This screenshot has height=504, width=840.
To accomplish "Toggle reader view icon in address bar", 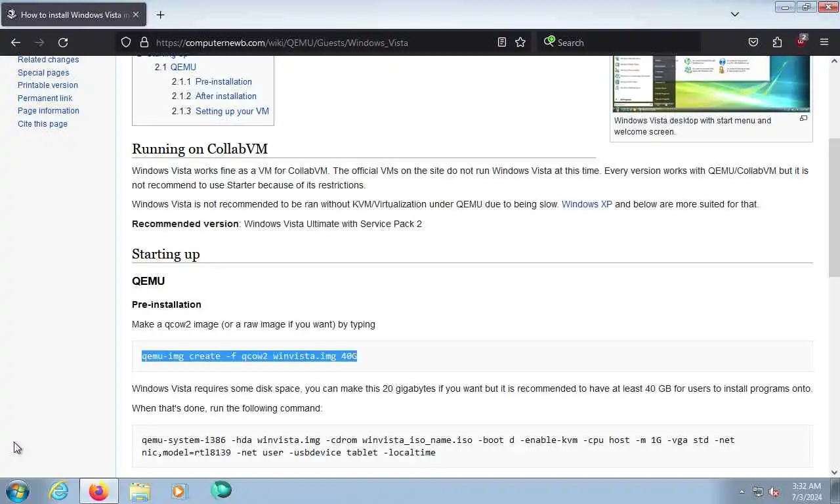I will (502, 43).
